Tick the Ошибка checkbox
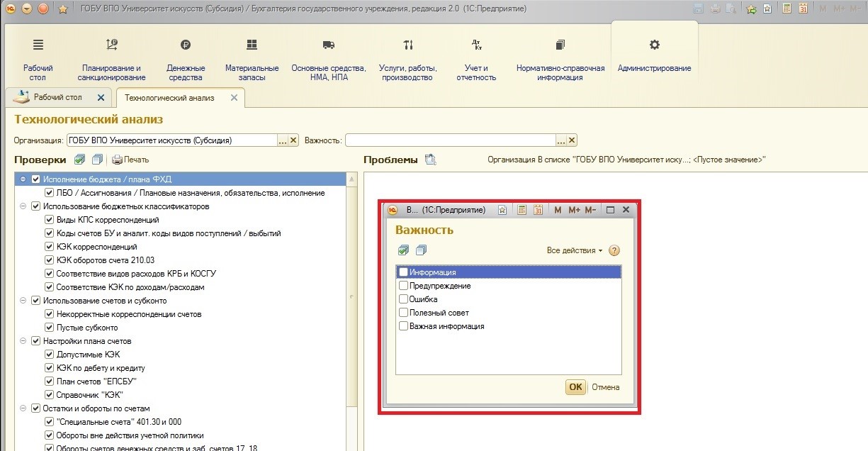 click(x=403, y=299)
